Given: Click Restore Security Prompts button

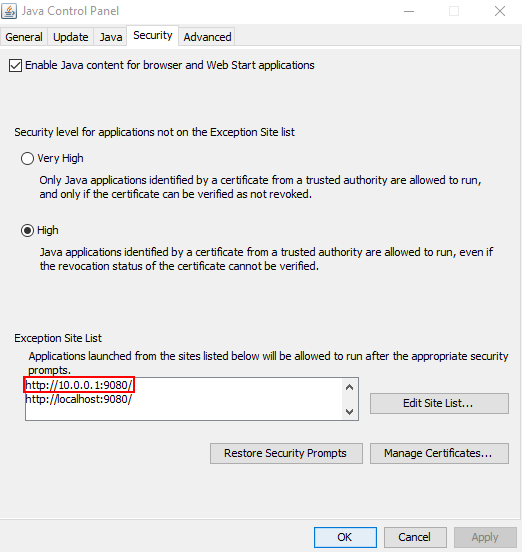Looking at the screenshot, I should (x=286, y=453).
